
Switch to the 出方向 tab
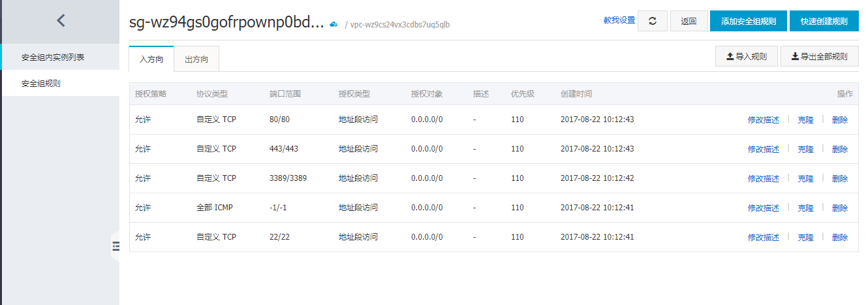pyautogui.click(x=196, y=59)
